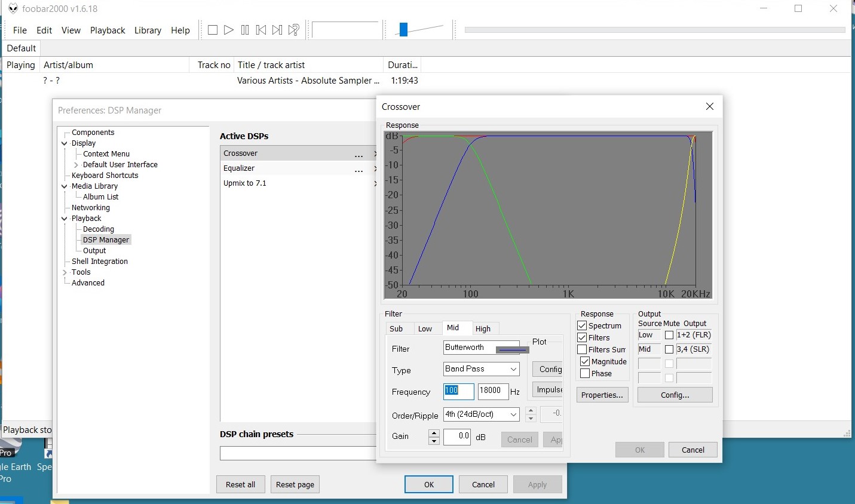Toggle the Spectrum checkbox

tap(582, 325)
